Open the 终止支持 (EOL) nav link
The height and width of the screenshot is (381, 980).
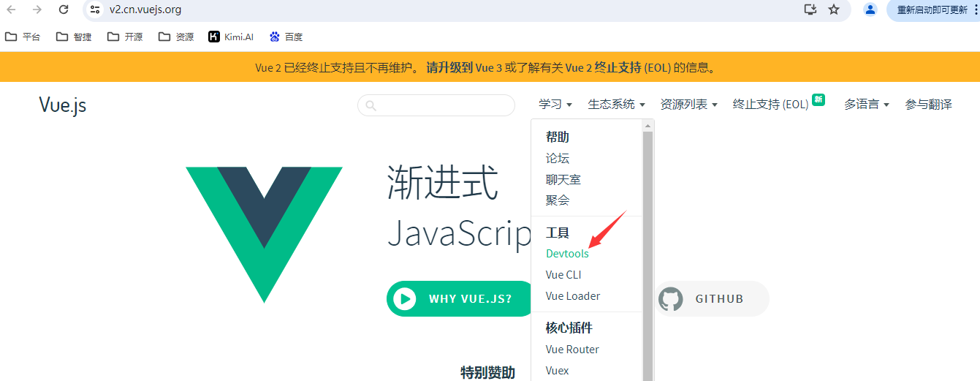pyautogui.click(x=770, y=105)
